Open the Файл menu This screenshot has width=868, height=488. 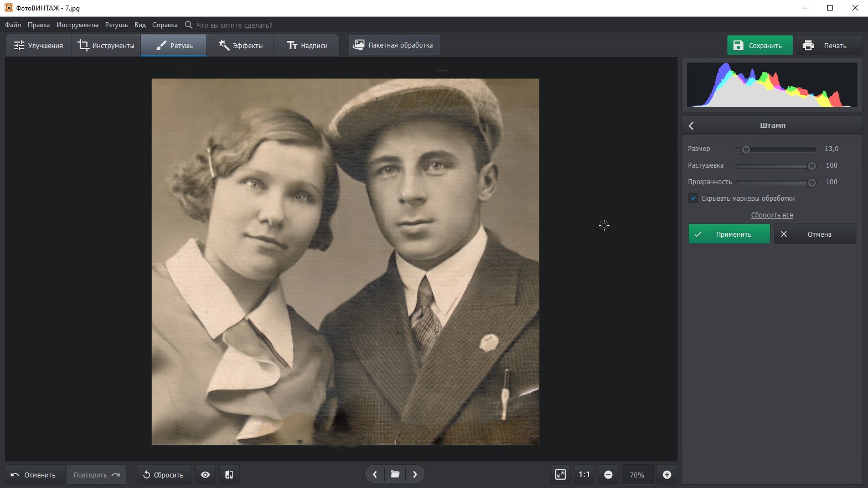coord(13,25)
